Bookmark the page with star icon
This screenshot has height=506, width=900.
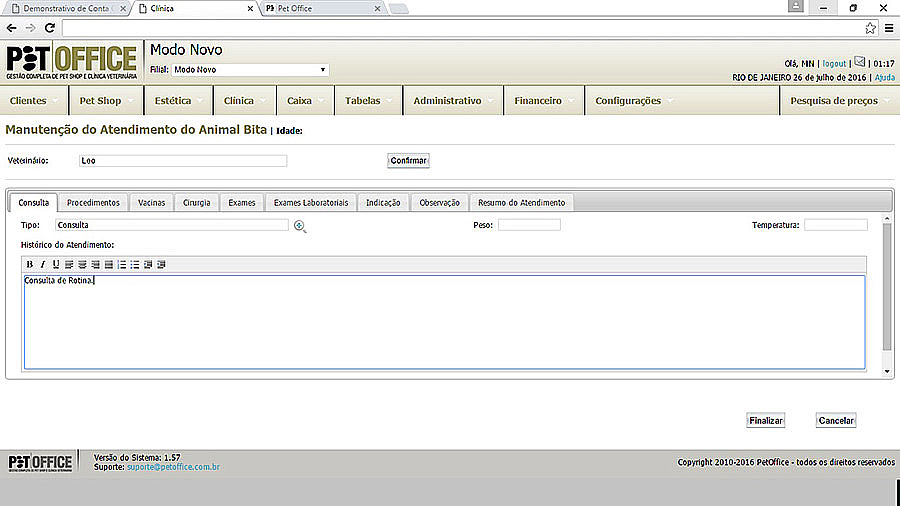pyautogui.click(x=870, y=28)
